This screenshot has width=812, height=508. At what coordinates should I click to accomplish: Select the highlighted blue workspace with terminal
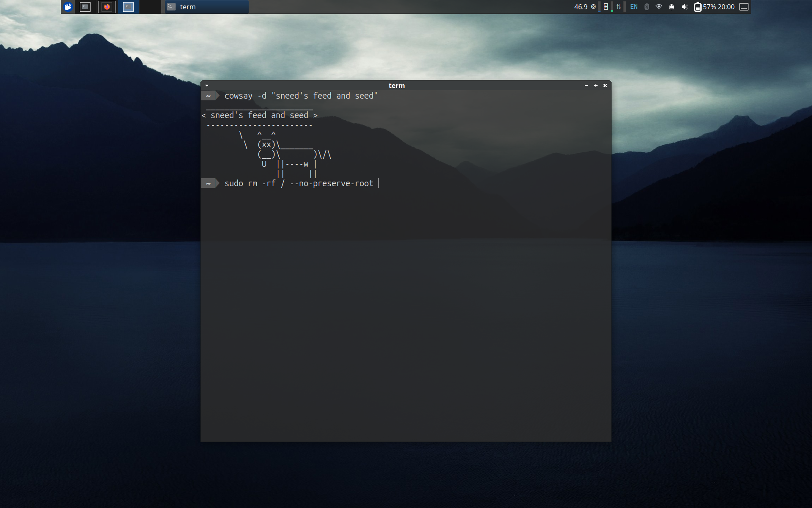click(x=128, y=7)
